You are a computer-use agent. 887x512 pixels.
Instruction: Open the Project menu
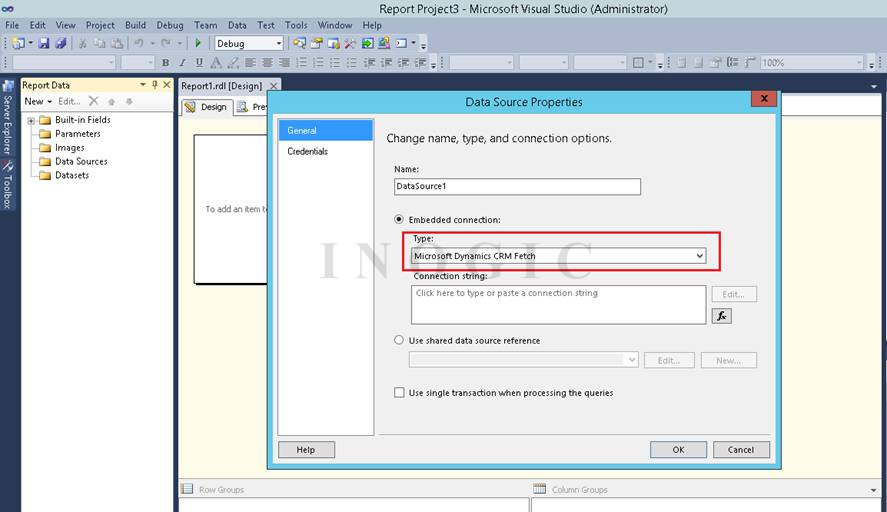pos(100,25)
